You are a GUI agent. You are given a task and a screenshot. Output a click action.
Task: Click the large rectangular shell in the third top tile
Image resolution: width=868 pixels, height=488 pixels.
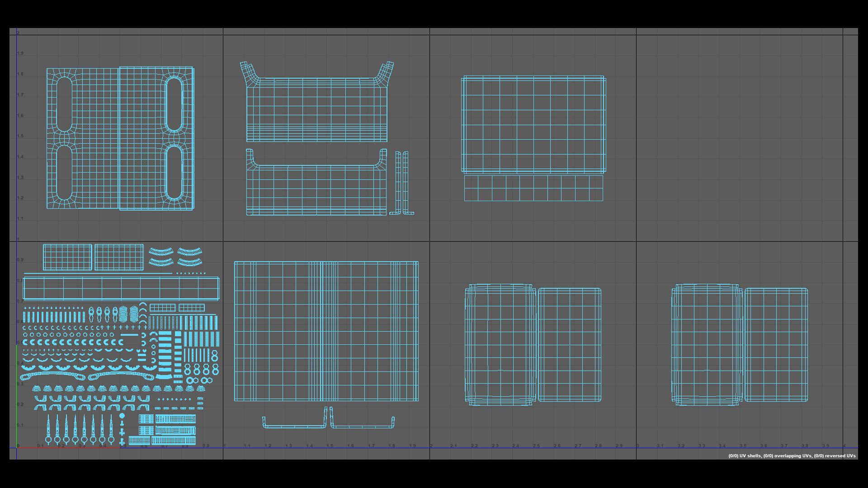click(x=533, y=124)
